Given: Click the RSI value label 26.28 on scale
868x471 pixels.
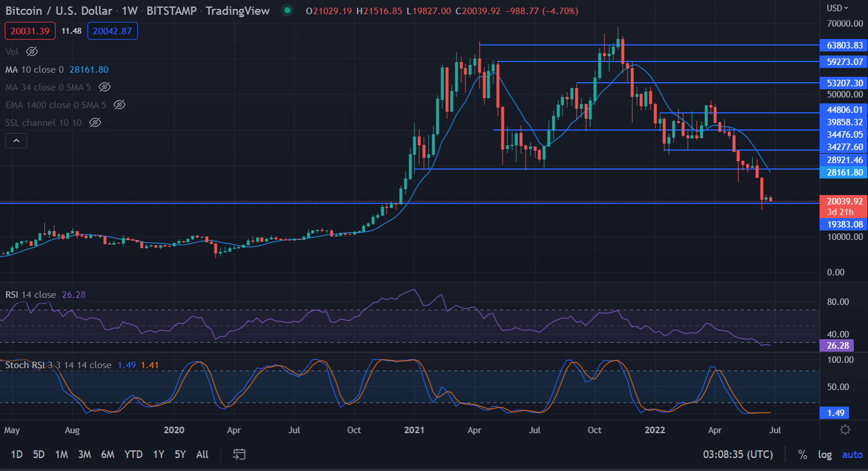Looking at the screenshot, I should (837, 345).
